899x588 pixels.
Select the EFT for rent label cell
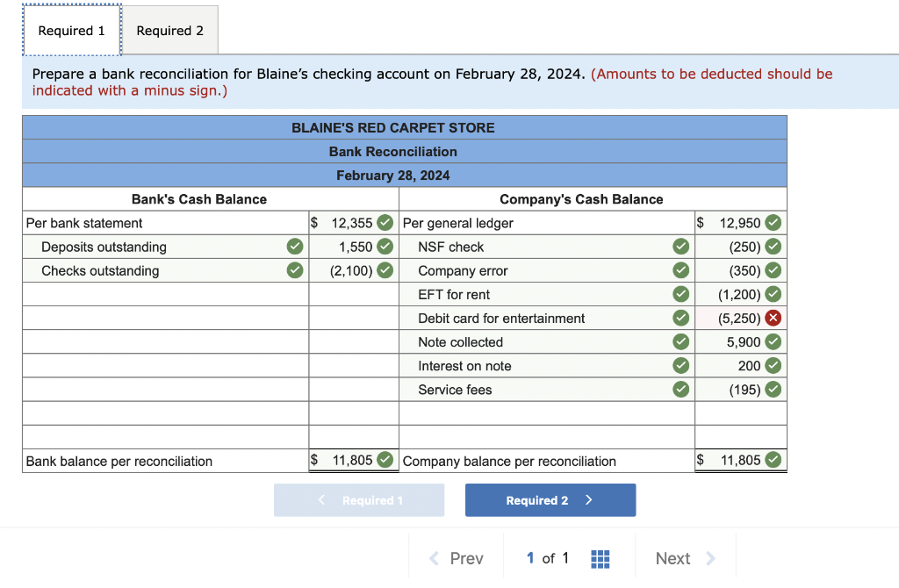546,295
